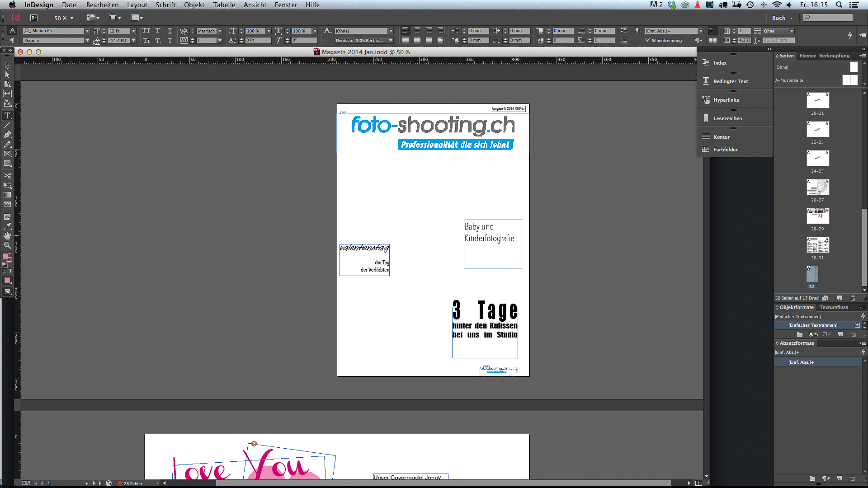
Task: Open the zoom level 50% dropdown
Action: tap(71, 18)
